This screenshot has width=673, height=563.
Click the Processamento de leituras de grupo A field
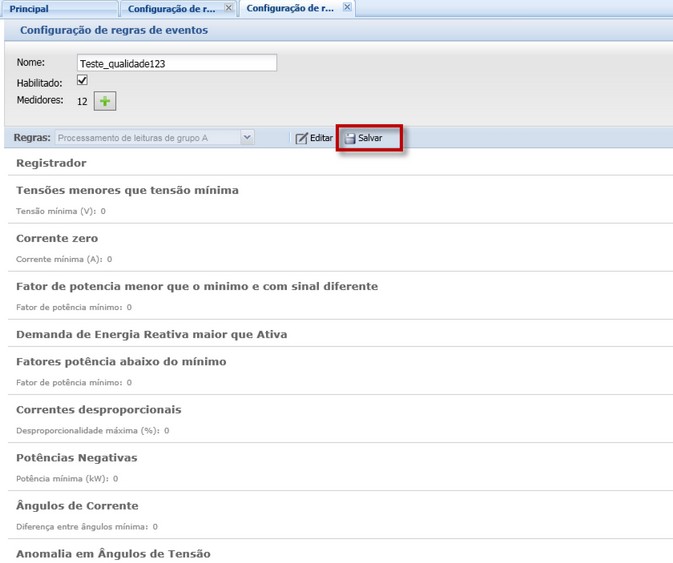tap(146, 138)
